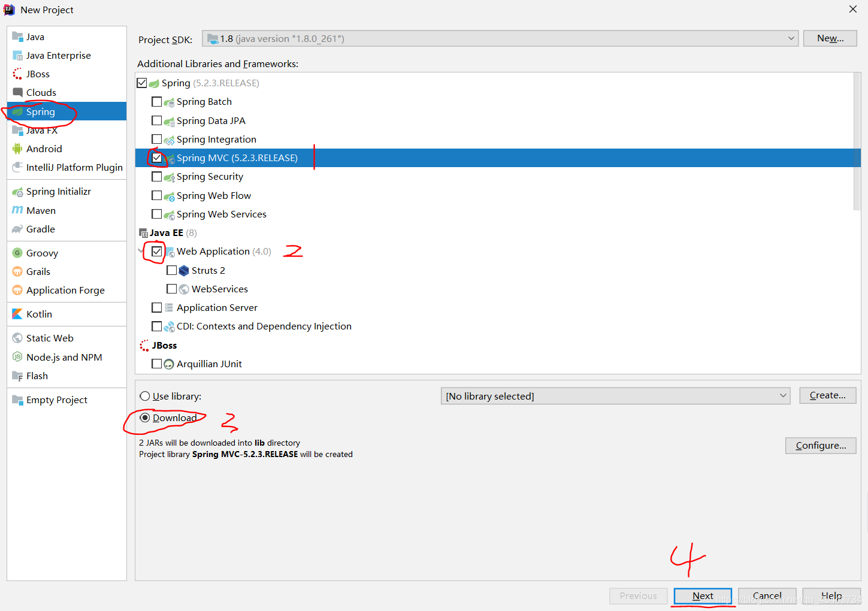Image resolution: width=868 pixels, height=611 pixels.
Task: Choose the Grails project icon
Action: click(17, 271)
